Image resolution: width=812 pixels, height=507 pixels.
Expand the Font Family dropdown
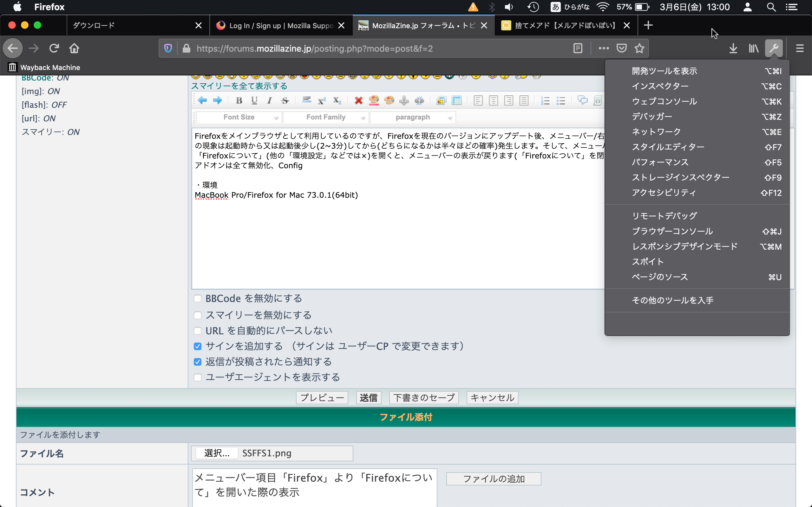click(326, 117)
